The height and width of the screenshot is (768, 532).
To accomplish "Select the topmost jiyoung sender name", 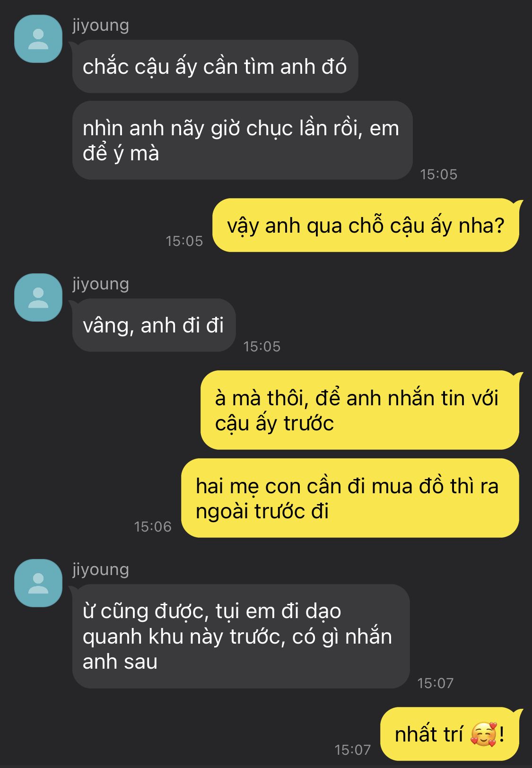I will click(x=101, y=25).
